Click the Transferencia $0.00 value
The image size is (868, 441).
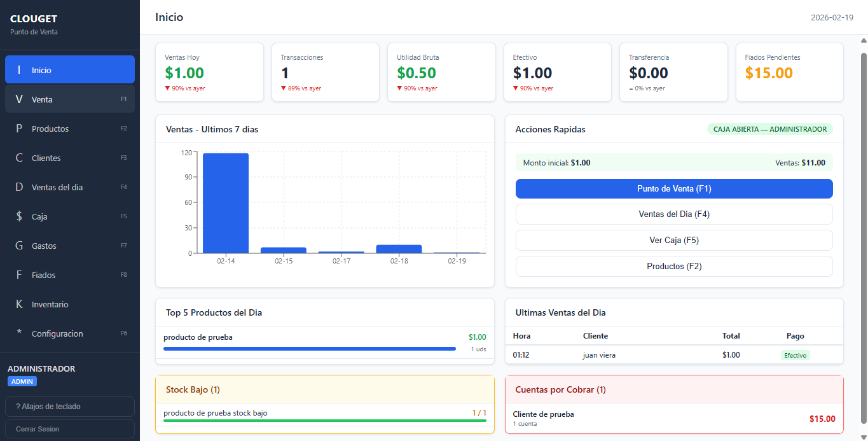tap(649, 73)
